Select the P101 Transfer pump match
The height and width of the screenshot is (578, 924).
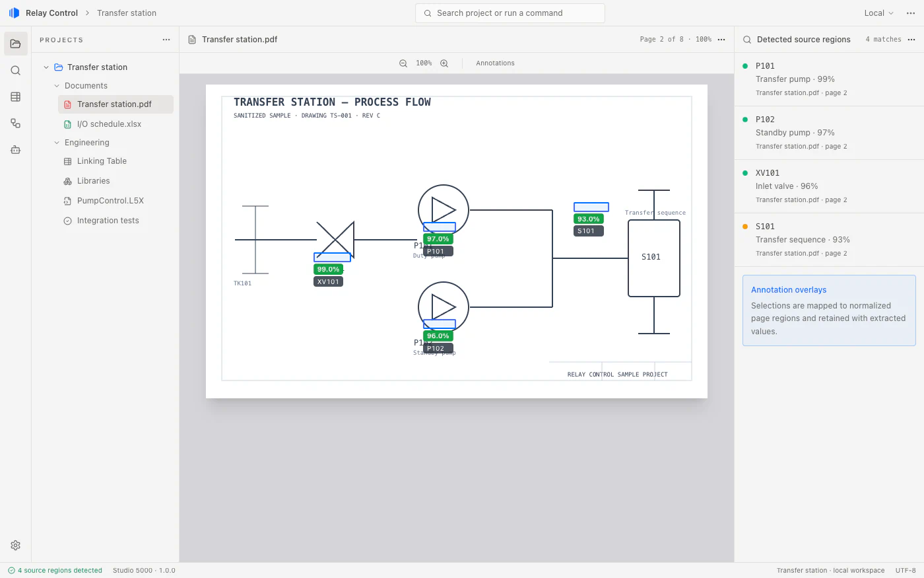[x=829, y=79]
